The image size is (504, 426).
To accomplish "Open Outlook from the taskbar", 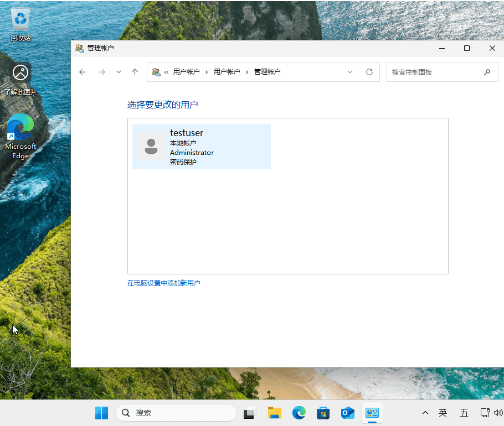I will pyautogui.click(x=347, y=413).
